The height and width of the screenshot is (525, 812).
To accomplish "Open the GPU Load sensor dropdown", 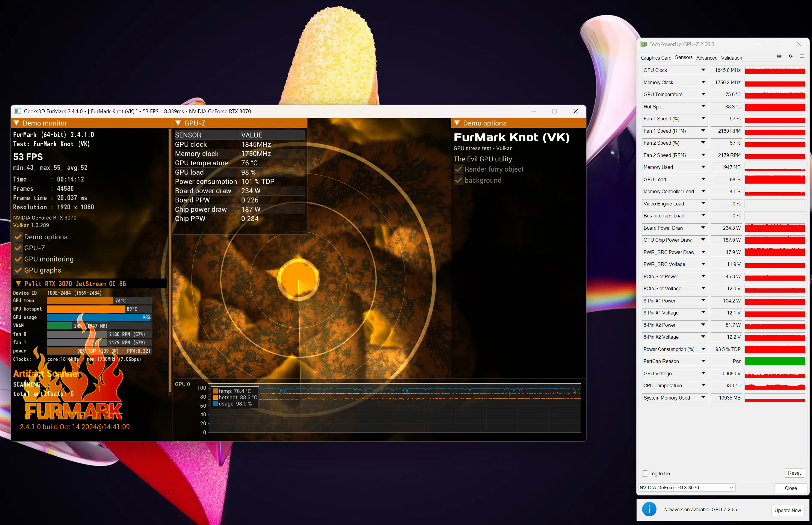I will coord(703,179).
